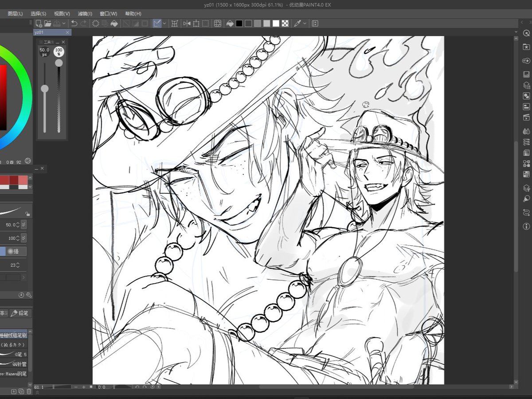This screenshot has height=399, width=532.
Task: Click the Redo arrow icon
Action: tap(83, 23)
